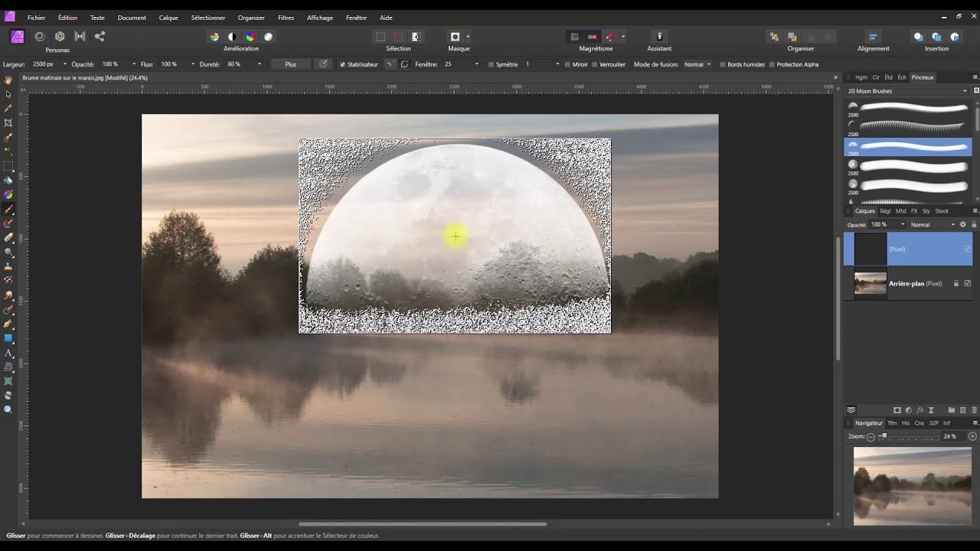Select the Text tool
Viewport: 980px width, 551px height.
tap(8, 353)
